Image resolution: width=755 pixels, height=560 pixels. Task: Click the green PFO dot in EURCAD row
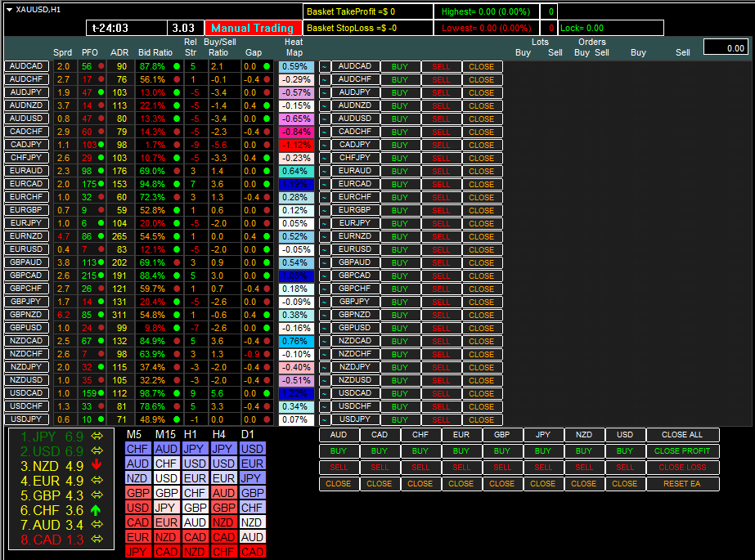[101, 184]
